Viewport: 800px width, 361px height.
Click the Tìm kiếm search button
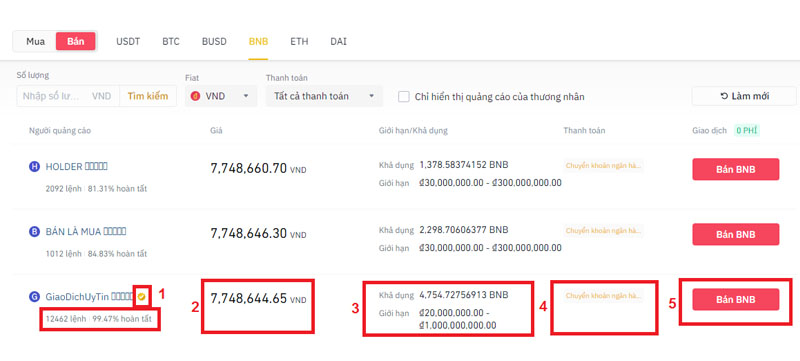(148, 96)
